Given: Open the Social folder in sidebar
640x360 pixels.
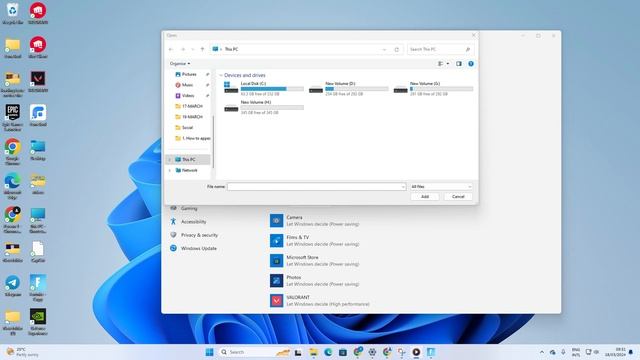Looking at the screenshot, I should [x=187, y=127].
